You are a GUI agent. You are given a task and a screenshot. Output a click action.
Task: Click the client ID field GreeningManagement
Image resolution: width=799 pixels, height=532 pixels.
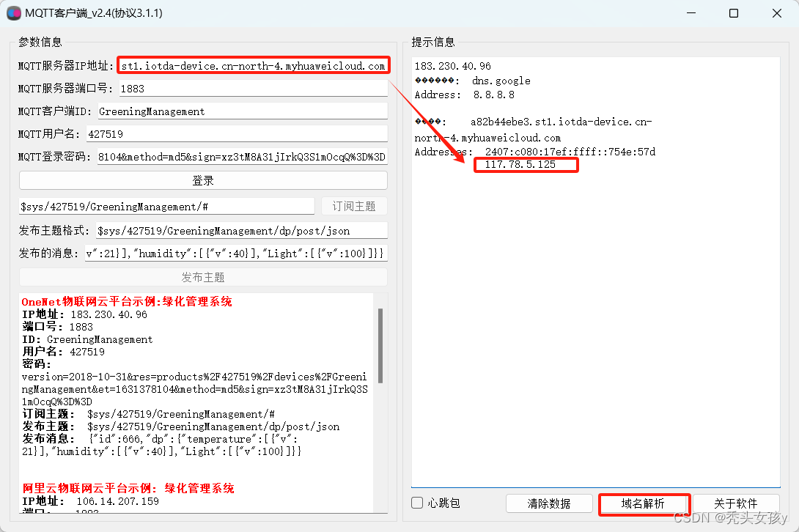point(243,111)
